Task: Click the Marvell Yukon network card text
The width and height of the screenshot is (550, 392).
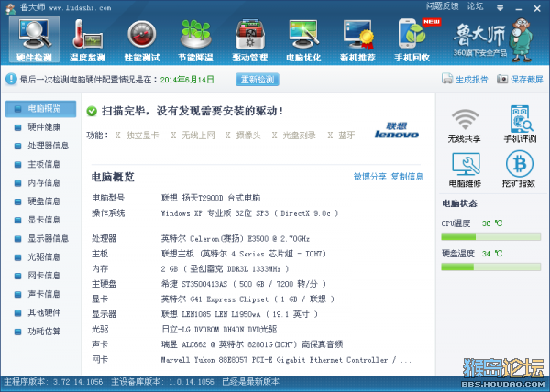Action: pyautogui.click(x=286, y=360)
